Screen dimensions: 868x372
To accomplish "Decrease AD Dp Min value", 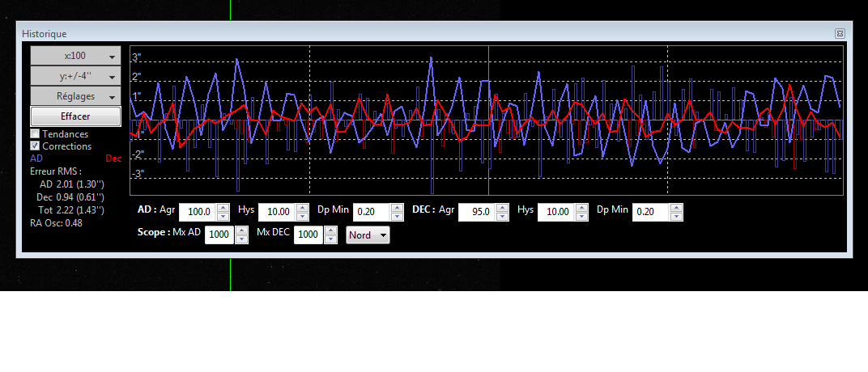I will (x=397, y=216).
